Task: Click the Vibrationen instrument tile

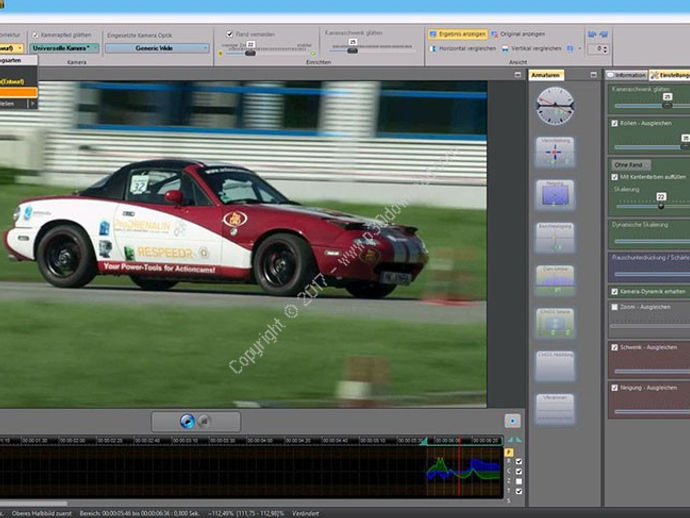Action: pyautogui.click(x=555, y=409)
